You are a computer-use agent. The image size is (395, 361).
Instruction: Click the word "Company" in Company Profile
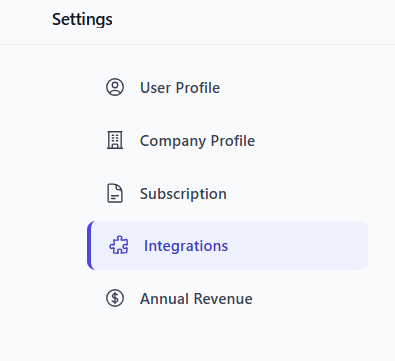173,141
